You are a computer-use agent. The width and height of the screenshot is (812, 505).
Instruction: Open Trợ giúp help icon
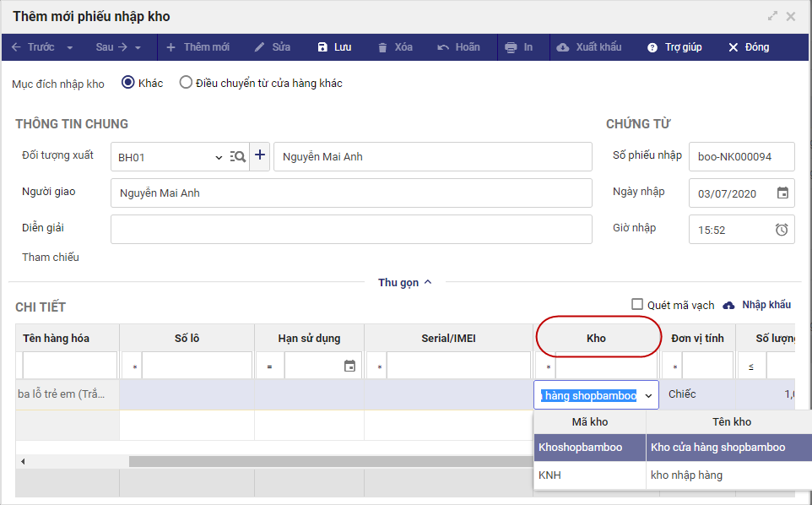(x=652, y=47)
